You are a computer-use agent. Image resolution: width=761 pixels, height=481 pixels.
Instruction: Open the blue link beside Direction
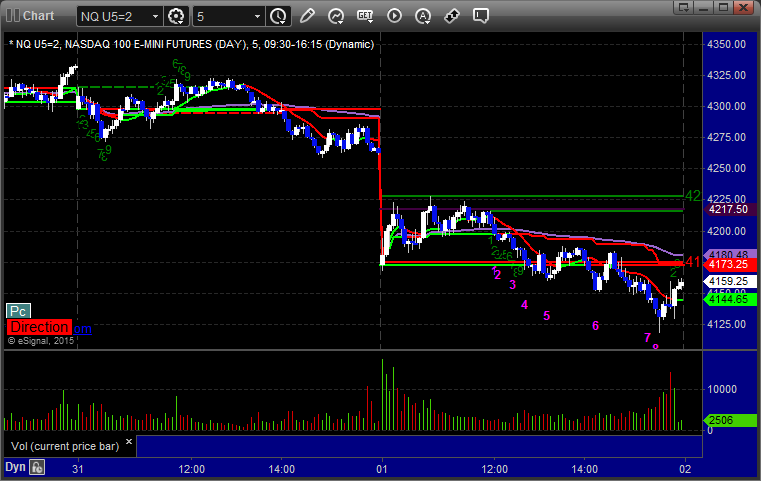coord(82,329)
